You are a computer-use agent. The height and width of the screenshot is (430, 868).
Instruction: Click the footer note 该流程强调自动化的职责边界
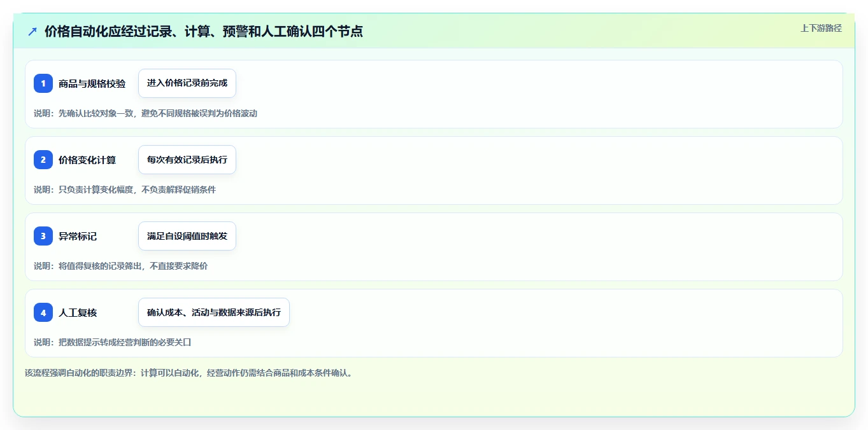pyautogui.click(x=189, y=373)
